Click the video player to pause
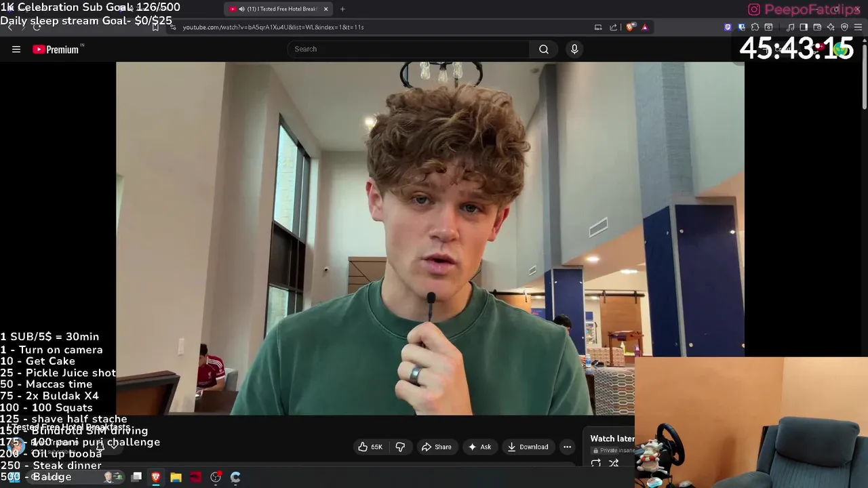Image resolution: width=868 pixels, height=488 pixels. (430, 239)
